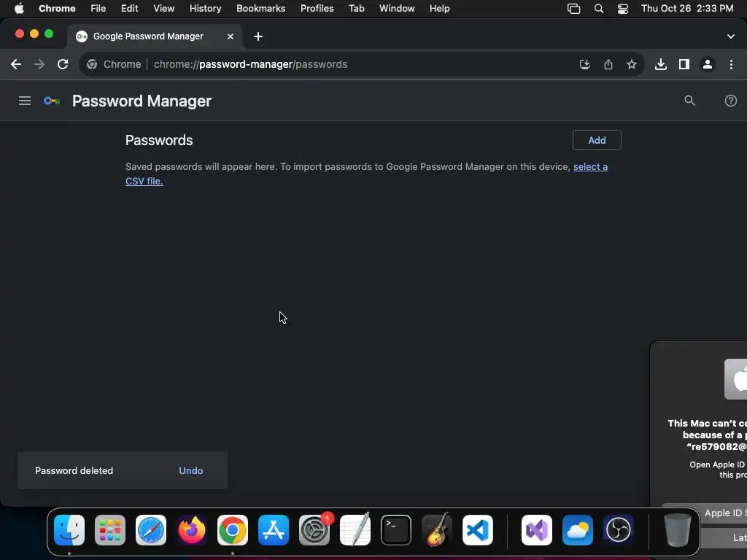747x560 pixels.
Task: Open the Chrome profile avatar menu
Action: [708, 64]
